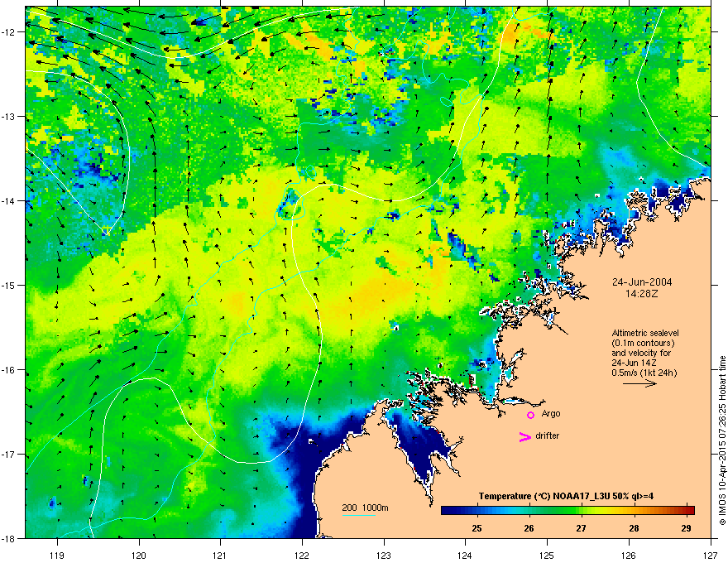Click the latitude axis label -13
728x563 pixels.
tap(9, 116)
